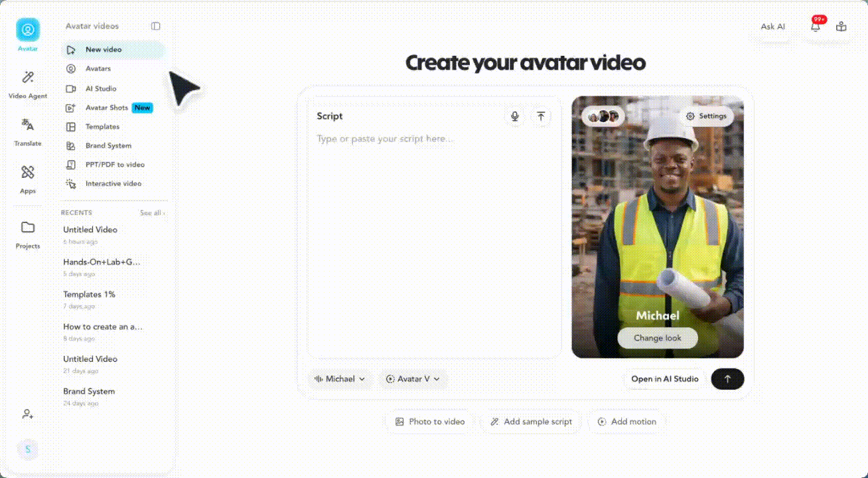The image size is (868, 478).
Task: Click Open in AI Studio
Action: (664, 379)
